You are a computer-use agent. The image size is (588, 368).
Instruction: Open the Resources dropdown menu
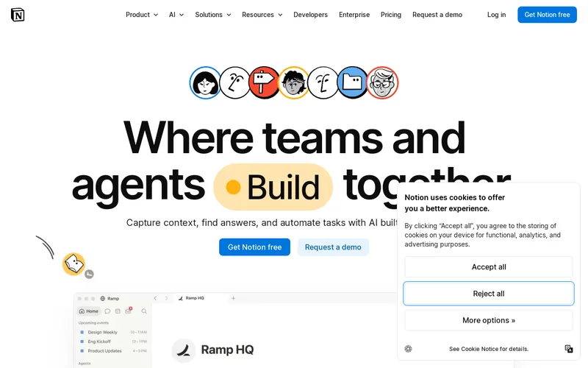(x=262, y=15)
